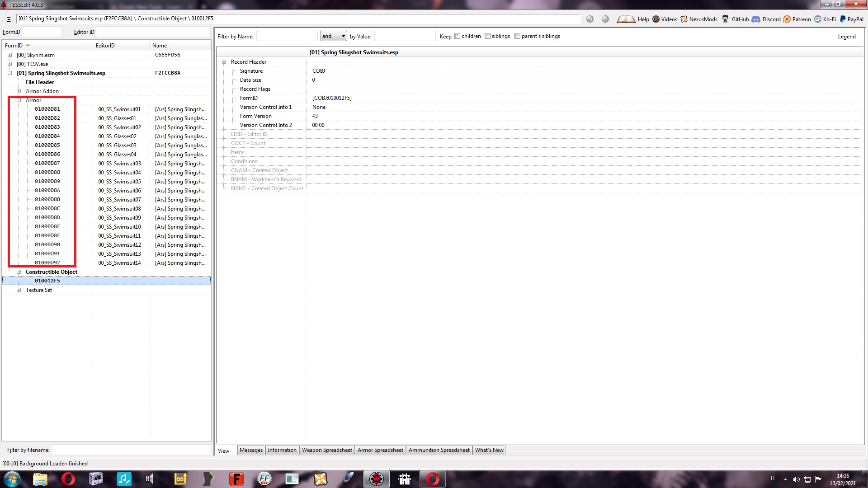Open the Weapon Spreadsheet tab
Image resolution: width=868 pixels, height=488 pixels.
327,450
